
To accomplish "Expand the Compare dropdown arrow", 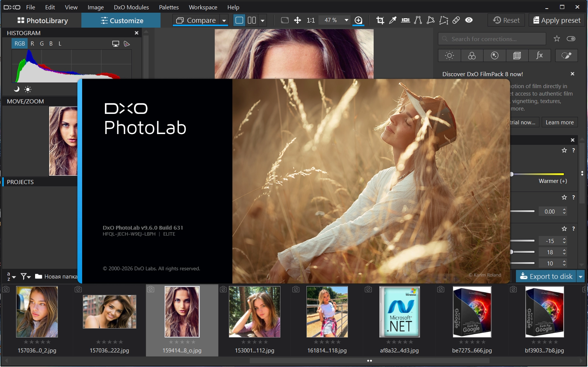I will 224,21.
